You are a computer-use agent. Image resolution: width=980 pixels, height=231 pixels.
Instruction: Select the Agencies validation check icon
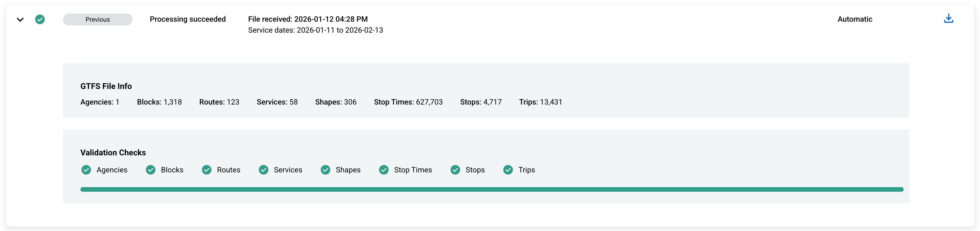pos(86,170)
